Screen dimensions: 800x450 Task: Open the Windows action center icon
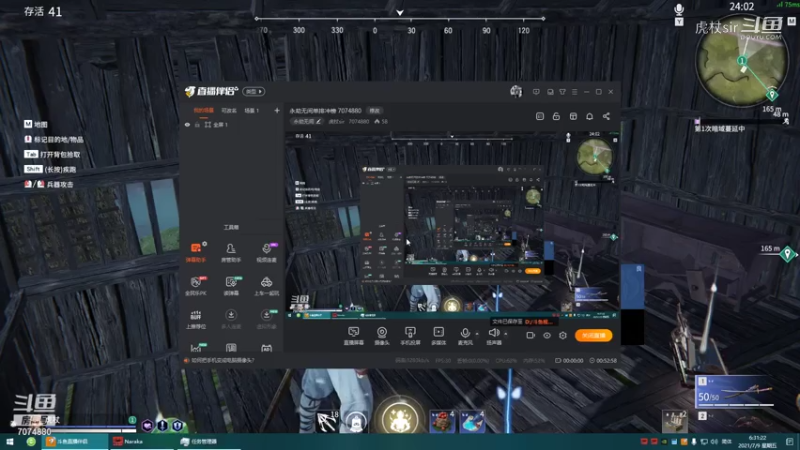pos(790,441)
